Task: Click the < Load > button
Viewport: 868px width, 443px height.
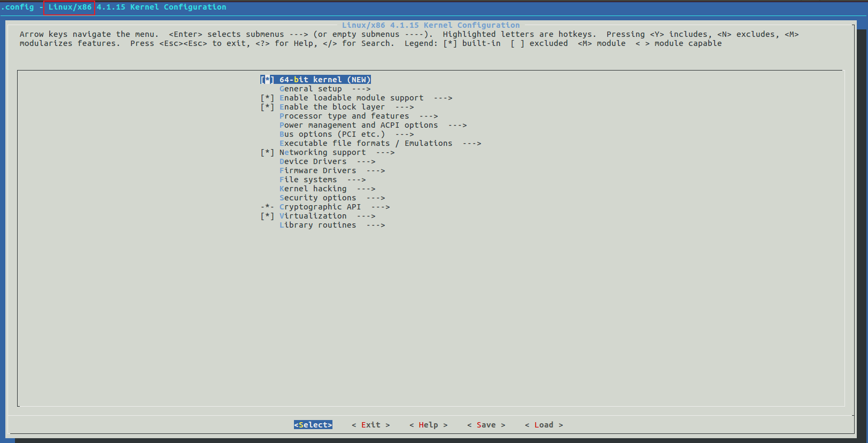Action: tap(544, 425)
